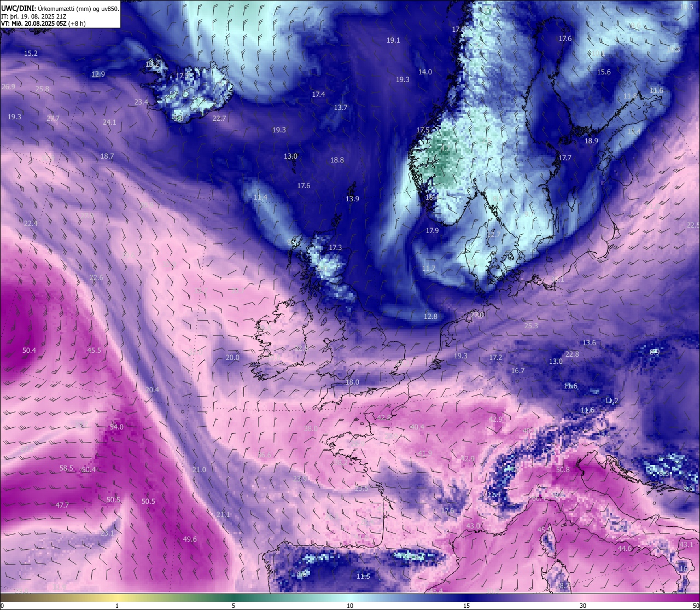Viewport: 700px width, 610px height.
Task: Click the 15.2 value label
Action: 31,53
